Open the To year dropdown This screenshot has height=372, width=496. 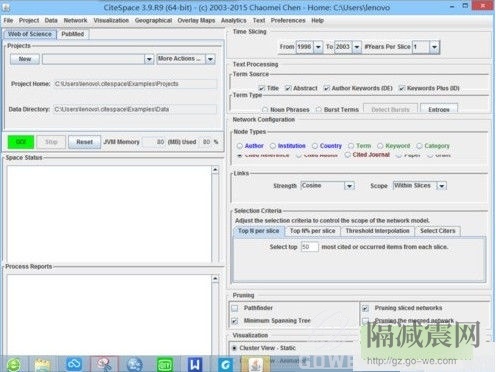(x=357, y=47)
